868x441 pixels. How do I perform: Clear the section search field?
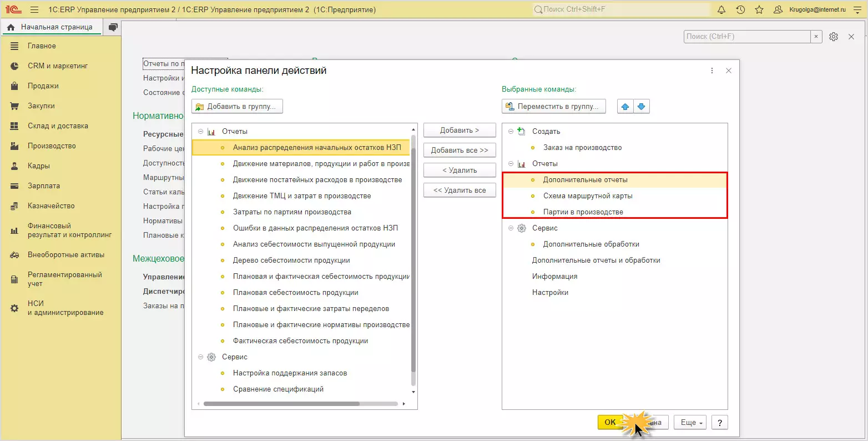[x=816, y=37]
